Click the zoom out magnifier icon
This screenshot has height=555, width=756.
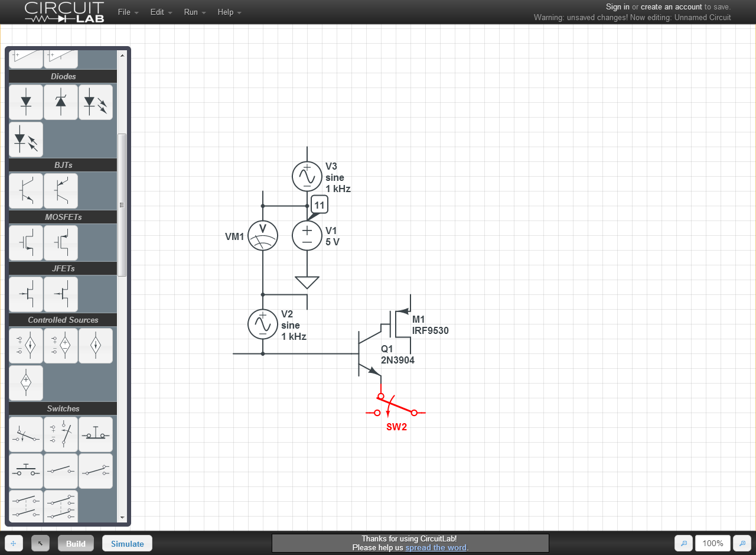point(684,543)
